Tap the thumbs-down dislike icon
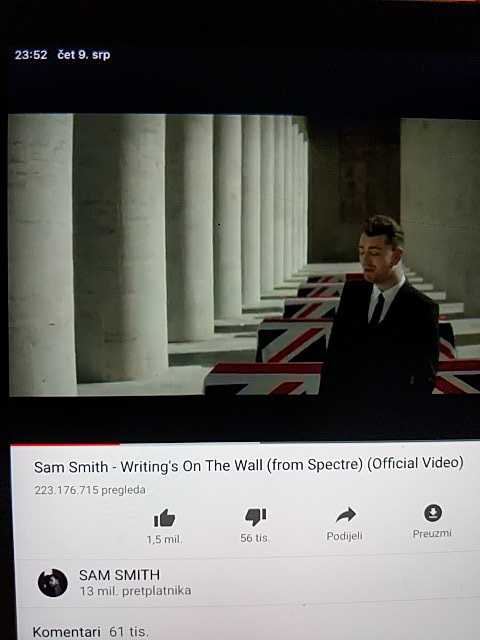Screen dimensions: 480x640 coord(255,517)
